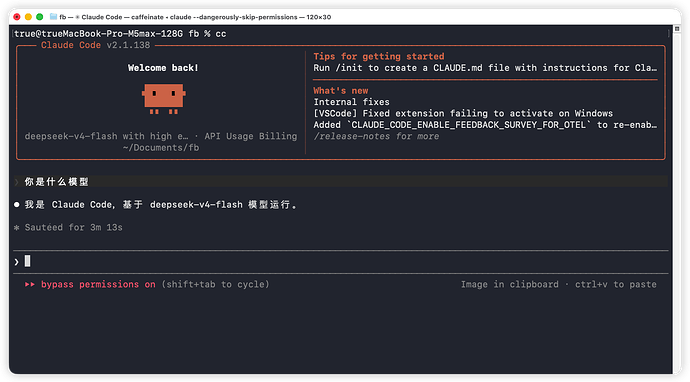Click 'Tips for getting started' heading

pos(379,56)
